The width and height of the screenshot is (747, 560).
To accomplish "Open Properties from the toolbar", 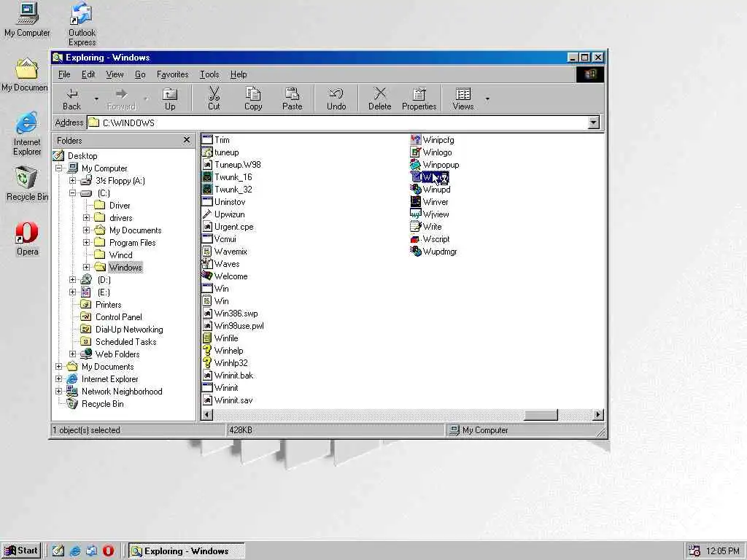I will 419,99.
